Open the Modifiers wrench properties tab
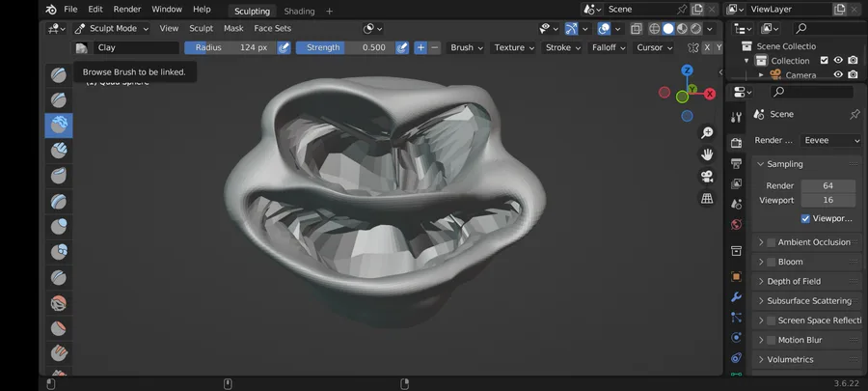The image size is (868, 391). [x=737, y=297]
